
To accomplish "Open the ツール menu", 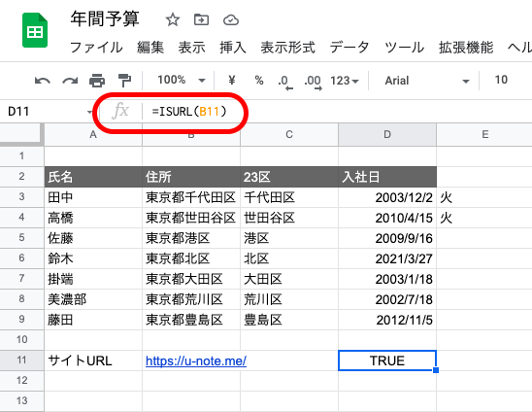I will click(x=404, y=48).
